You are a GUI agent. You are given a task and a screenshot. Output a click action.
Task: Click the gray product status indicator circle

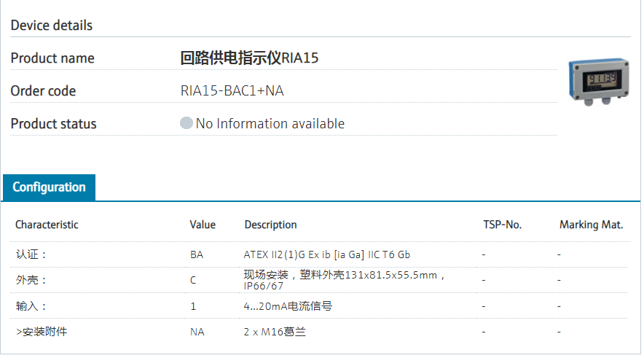pos(186,123)
